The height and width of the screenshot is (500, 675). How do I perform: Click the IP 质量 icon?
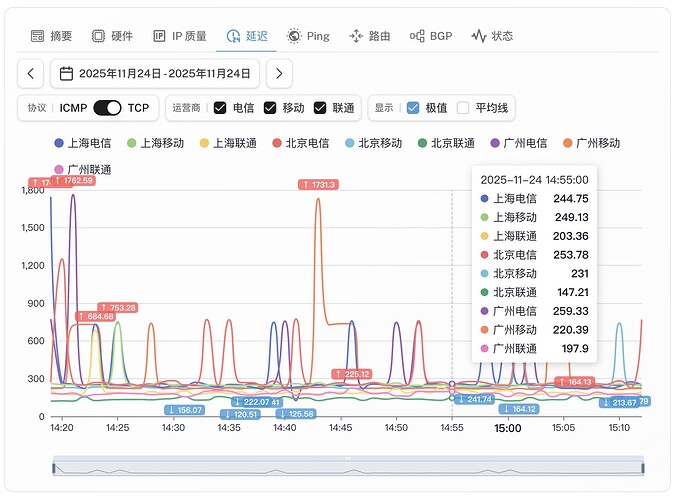coord(159,36)
